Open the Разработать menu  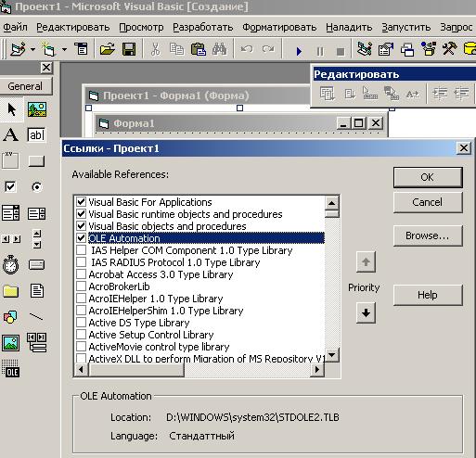coord(203,27)
